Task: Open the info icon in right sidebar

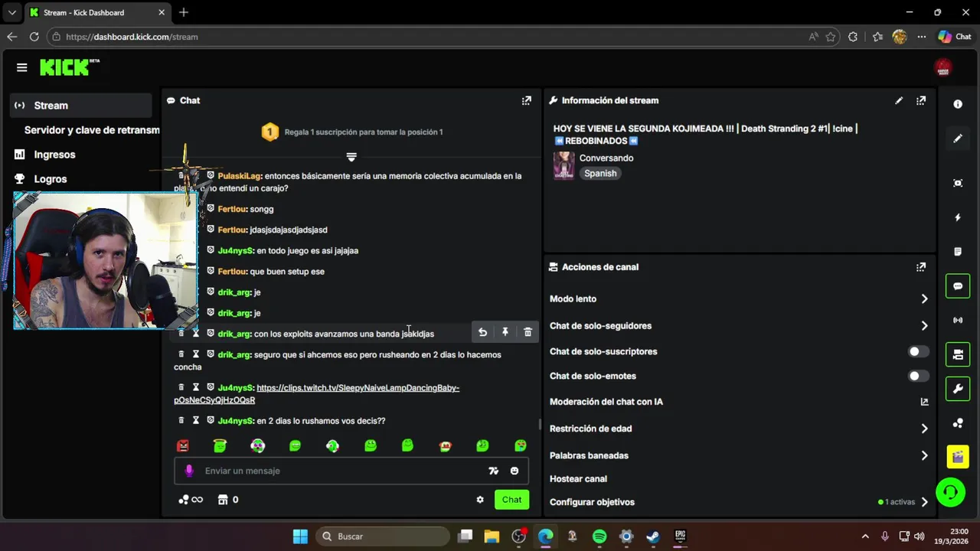Action: pos(958,104)
